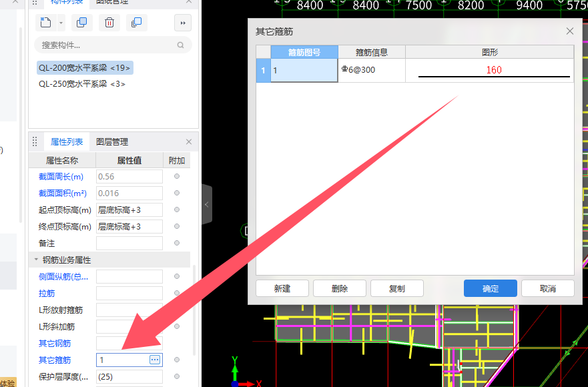Image resolution: width=588 pixels, height=387 pixels.
Task: Open 侧面纵筋 property link
Action: point(63,277)
